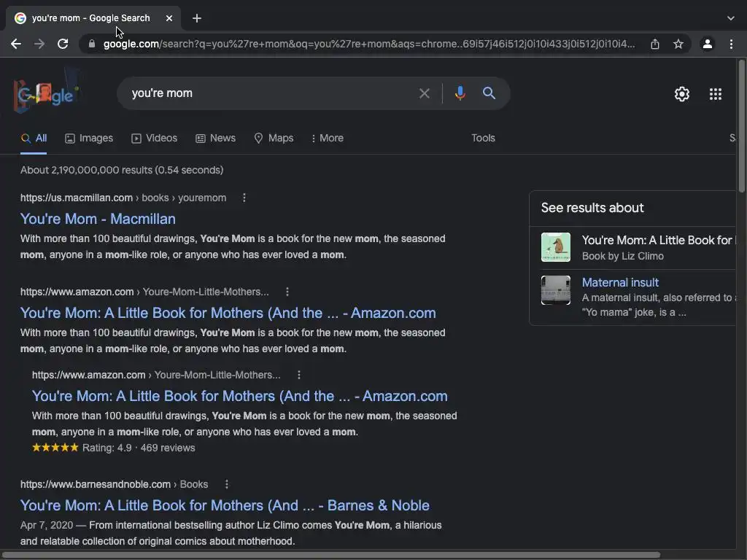This screenshot has height=560, width=747.
Task: Click the address bar URL text
Action: click(x=369, y=44)
